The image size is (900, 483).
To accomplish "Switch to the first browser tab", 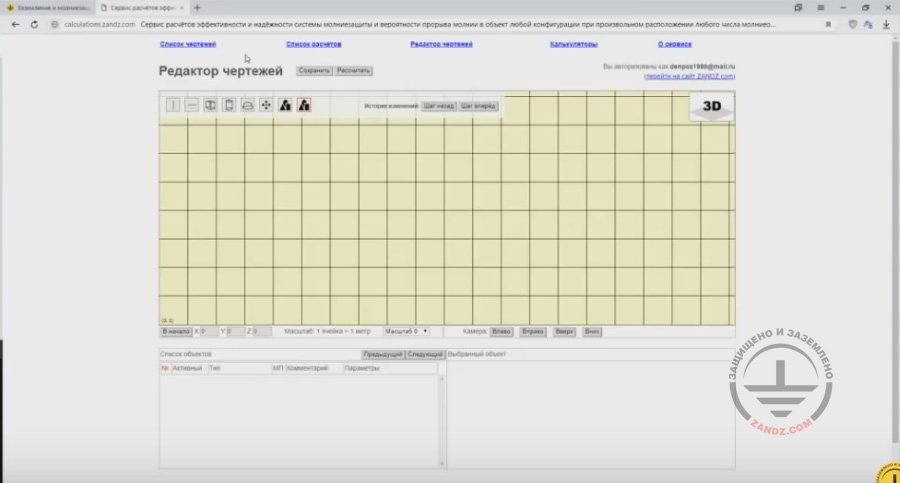I will [47, 7].
